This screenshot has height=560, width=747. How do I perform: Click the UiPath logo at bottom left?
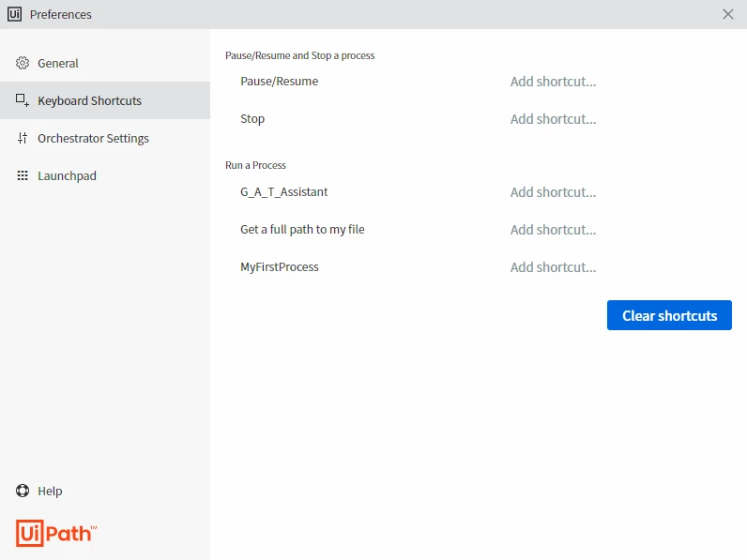pyautogui.click(x=56, y=534)
